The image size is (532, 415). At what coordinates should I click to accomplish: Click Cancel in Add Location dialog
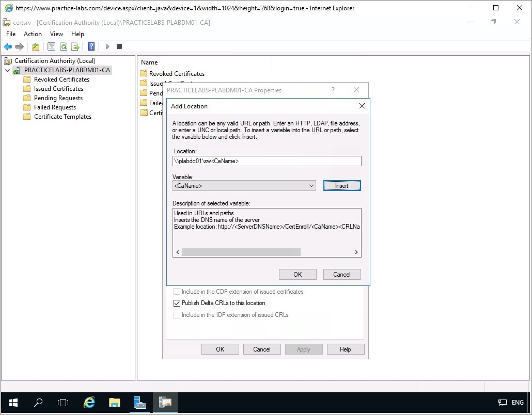[x=342, y=274]
